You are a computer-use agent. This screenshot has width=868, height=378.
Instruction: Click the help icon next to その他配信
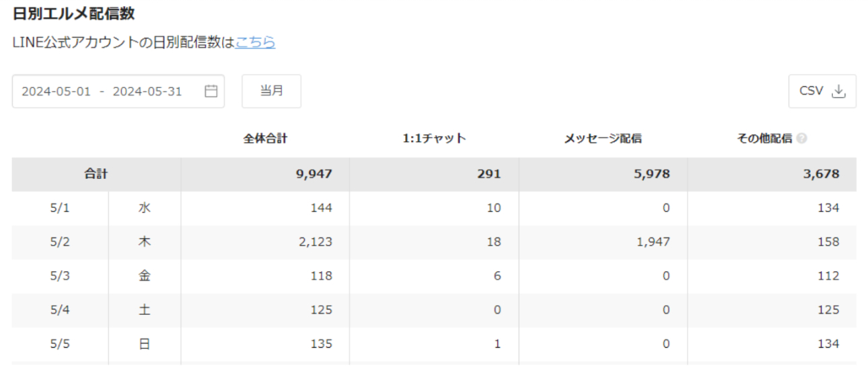point(801,139)
